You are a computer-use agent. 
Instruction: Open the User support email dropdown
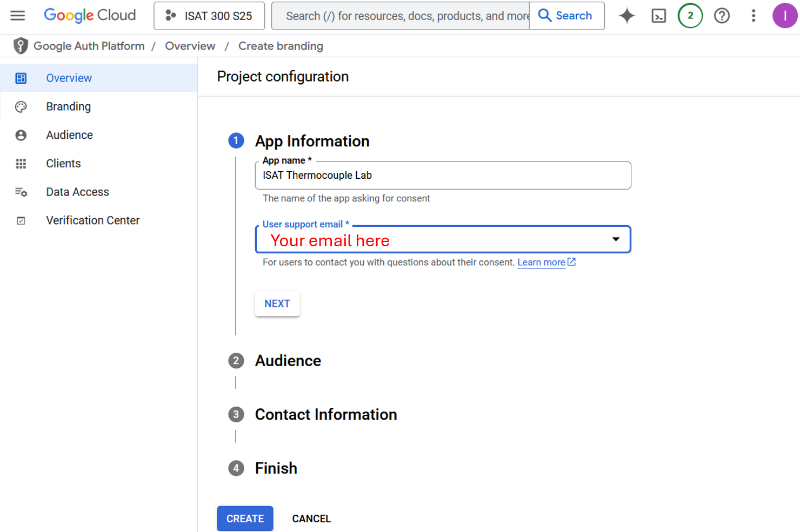443,239
